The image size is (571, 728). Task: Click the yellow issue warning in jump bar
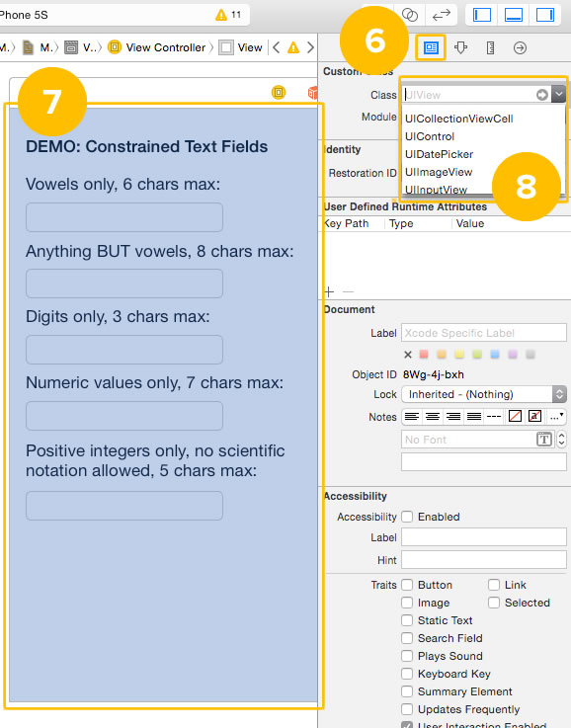click(x=293, y=47)
